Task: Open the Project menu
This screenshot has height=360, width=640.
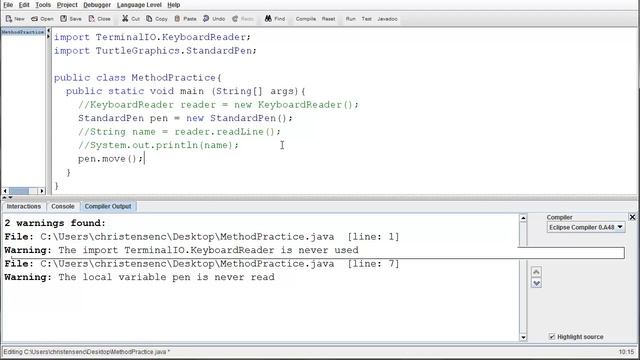Action: 67,5
